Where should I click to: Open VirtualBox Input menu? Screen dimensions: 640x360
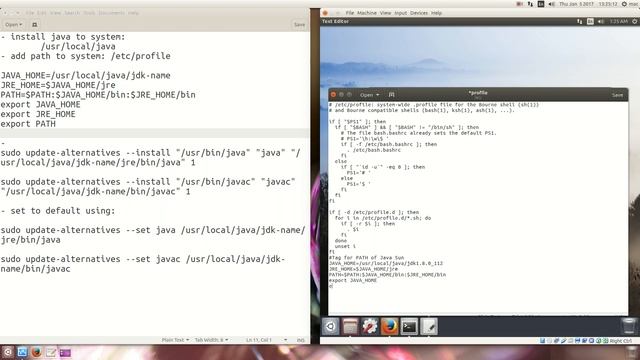(x=400, y=13)
